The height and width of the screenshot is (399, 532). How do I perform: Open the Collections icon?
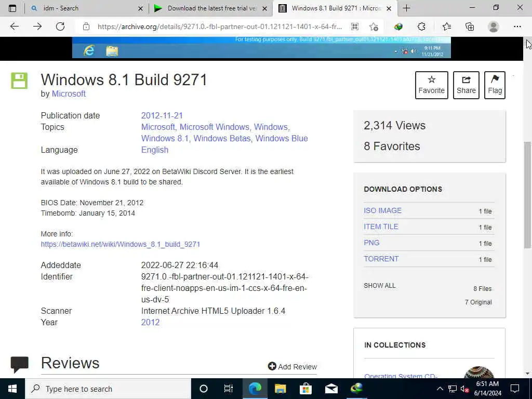click(x=470, y=26)
